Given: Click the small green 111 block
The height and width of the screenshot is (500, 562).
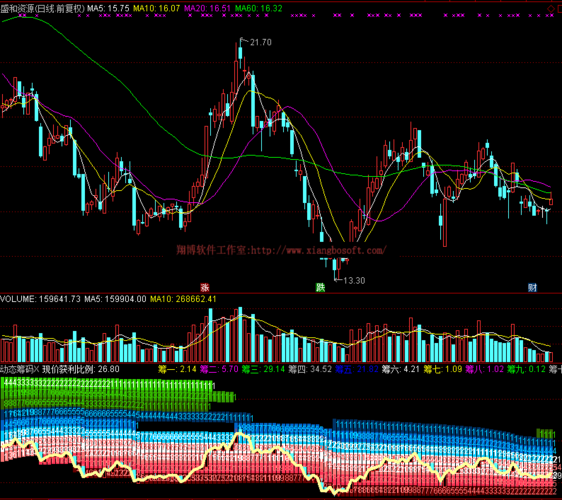Looking at the screenshot, I should (546, 433).
